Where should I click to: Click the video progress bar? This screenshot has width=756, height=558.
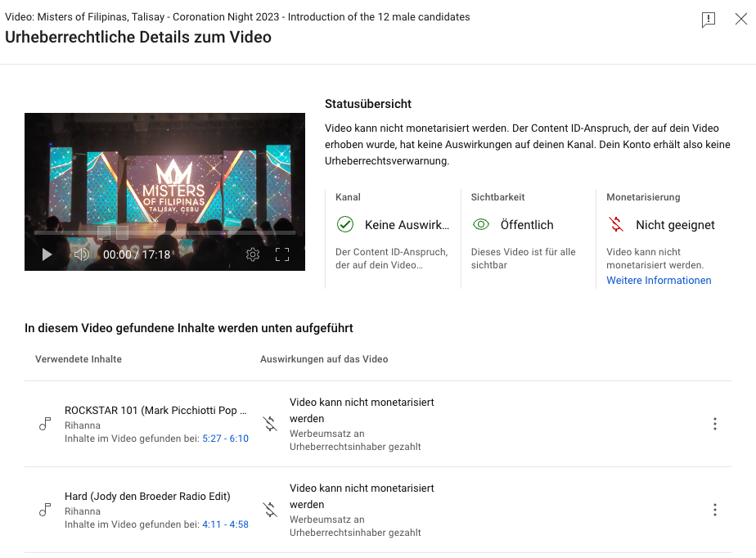[x=164, y=233]
